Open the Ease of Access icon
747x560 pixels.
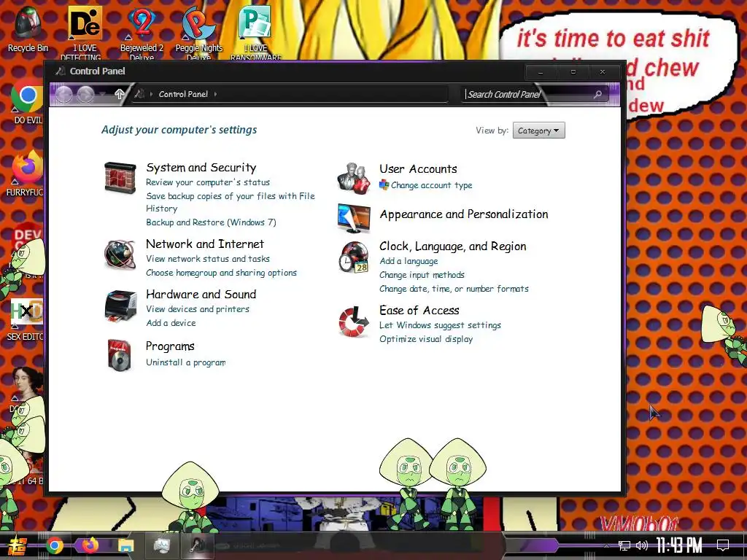point(354,322)
